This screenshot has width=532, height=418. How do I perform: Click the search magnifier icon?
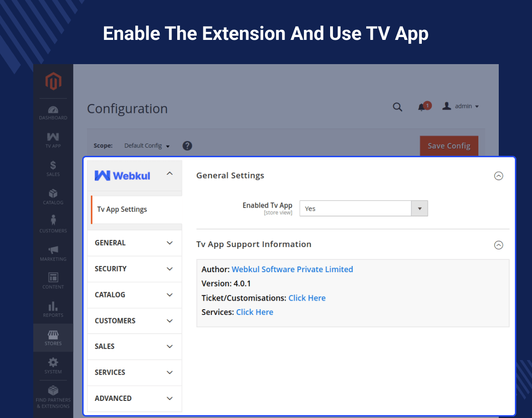397,107
